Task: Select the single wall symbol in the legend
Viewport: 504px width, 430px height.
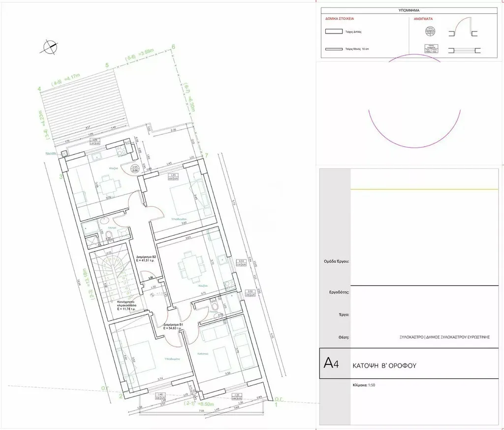Action: pos(334,49)
